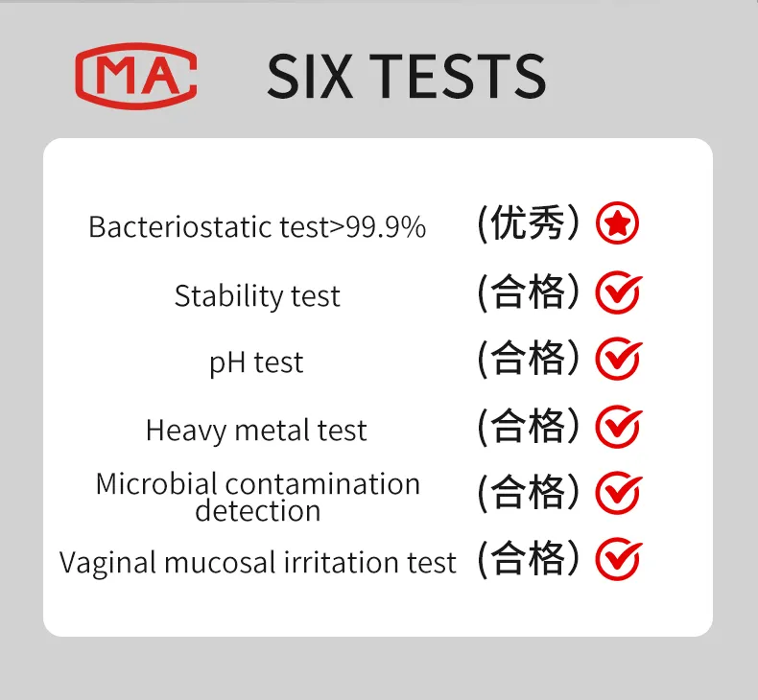Click the SIX TESTS heading

point(407,76)
